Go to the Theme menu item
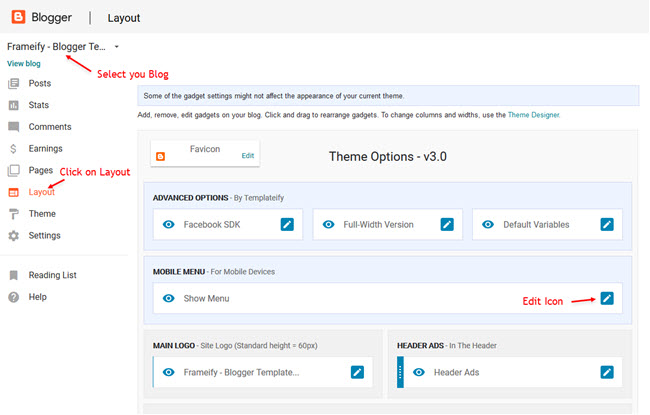650x415 pixels. tap(42, 214)
